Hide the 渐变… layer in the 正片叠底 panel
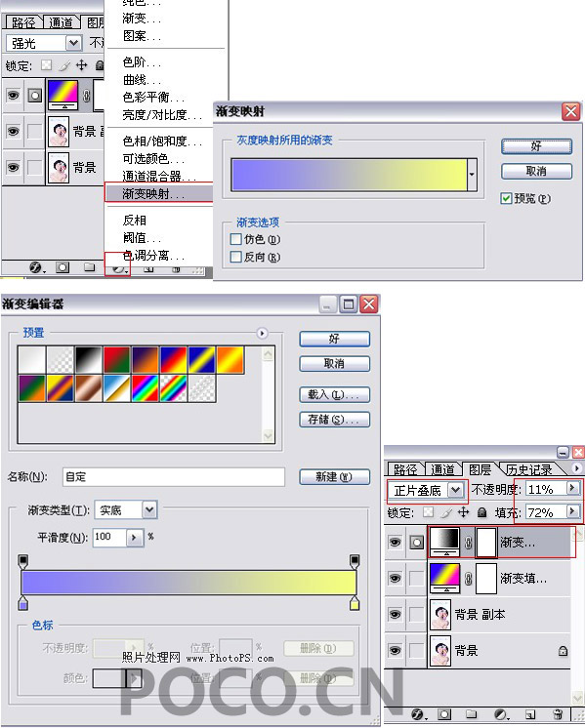The image size is (585, 728). coord(396,542)
